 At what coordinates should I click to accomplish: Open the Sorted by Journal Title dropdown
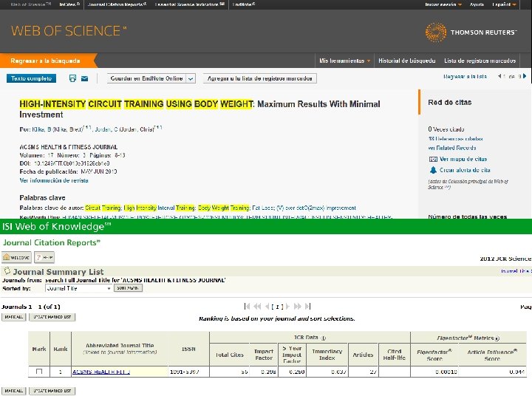tap(78, 288)
